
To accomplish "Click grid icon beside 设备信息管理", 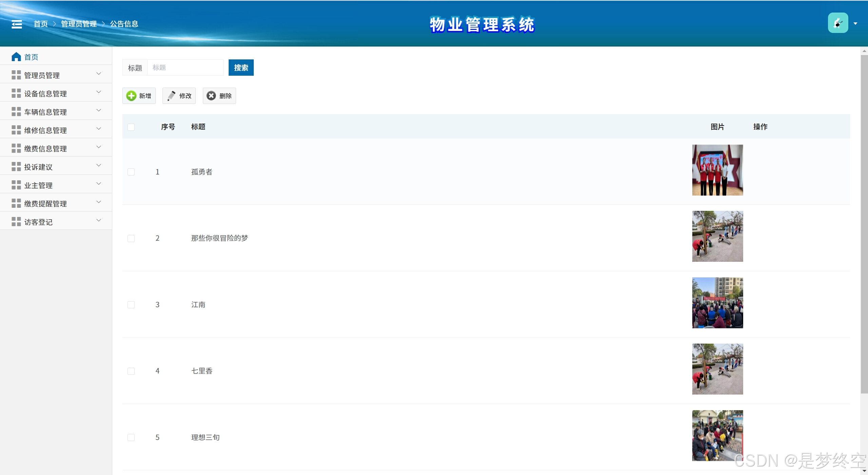I will point(16,93).
